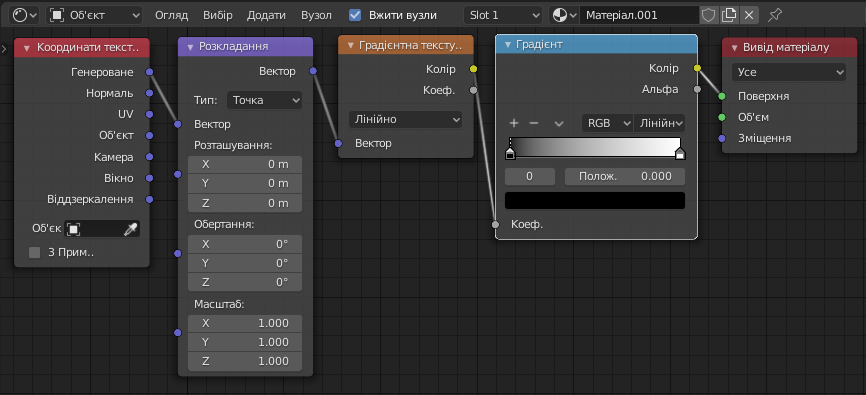Open color ramp tools chevron menu
Image resolution: width=866 pixels, height=395 pixels.
click(x=559, y=123)
